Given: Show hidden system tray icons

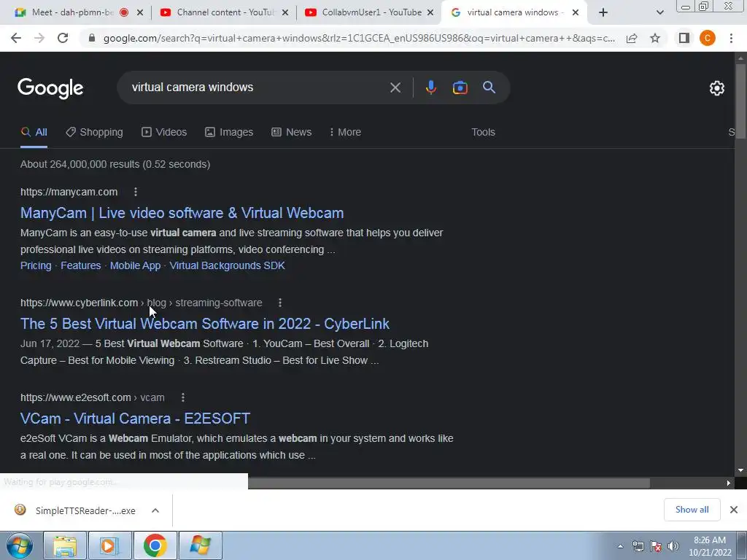Looking at the screenshot, I should point(620,546).
